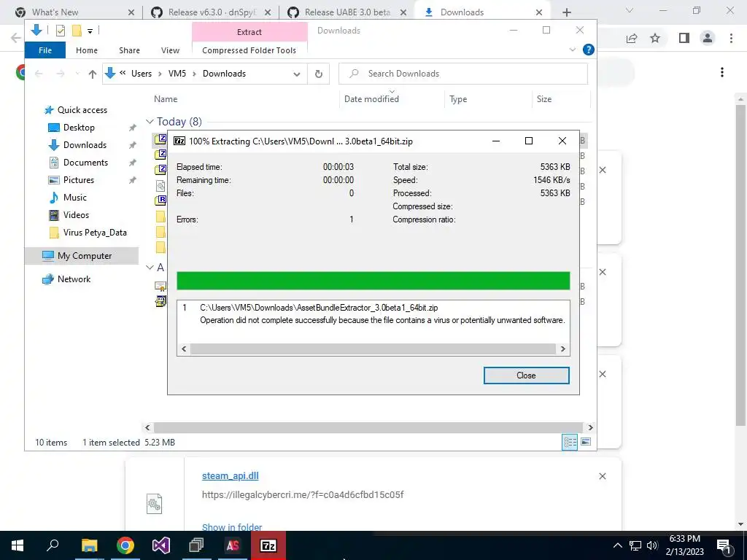The height and width of the screenshot is (560, 747).
Task: Switch to details view layout icon
Action: coord(570,442)
